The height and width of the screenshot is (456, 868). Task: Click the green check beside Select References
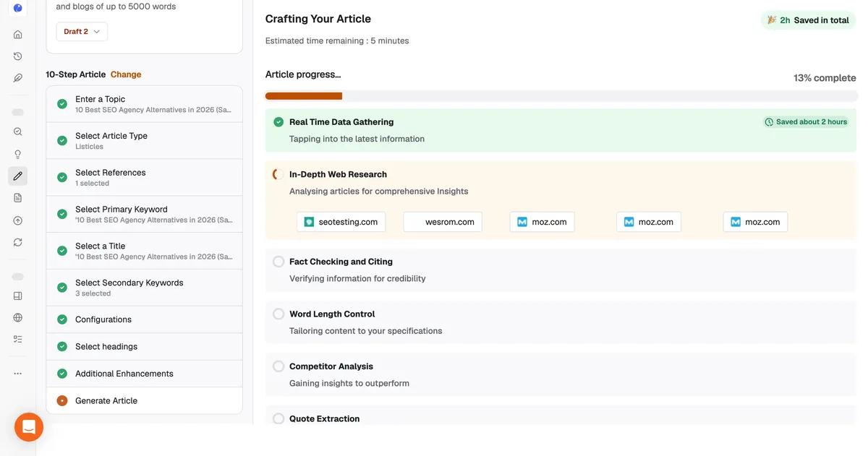click(x=62, y=178)
